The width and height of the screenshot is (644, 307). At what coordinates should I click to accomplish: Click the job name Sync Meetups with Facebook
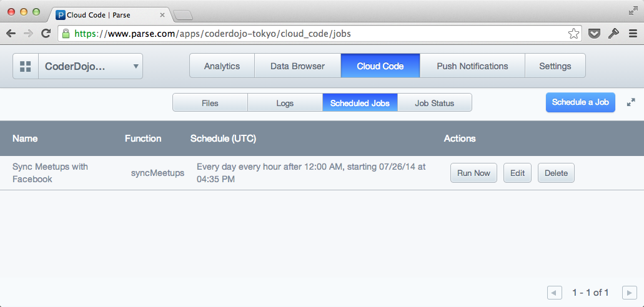(50, 173)
